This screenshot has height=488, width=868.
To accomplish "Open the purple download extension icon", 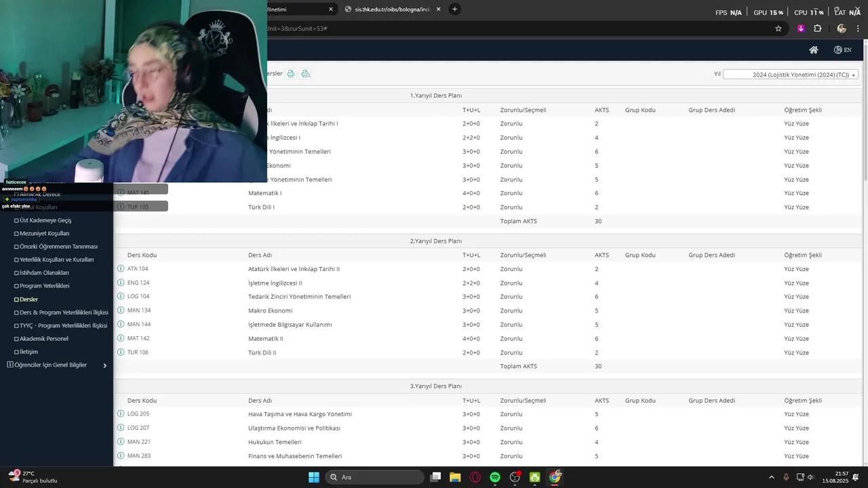I will click(801, 28).
